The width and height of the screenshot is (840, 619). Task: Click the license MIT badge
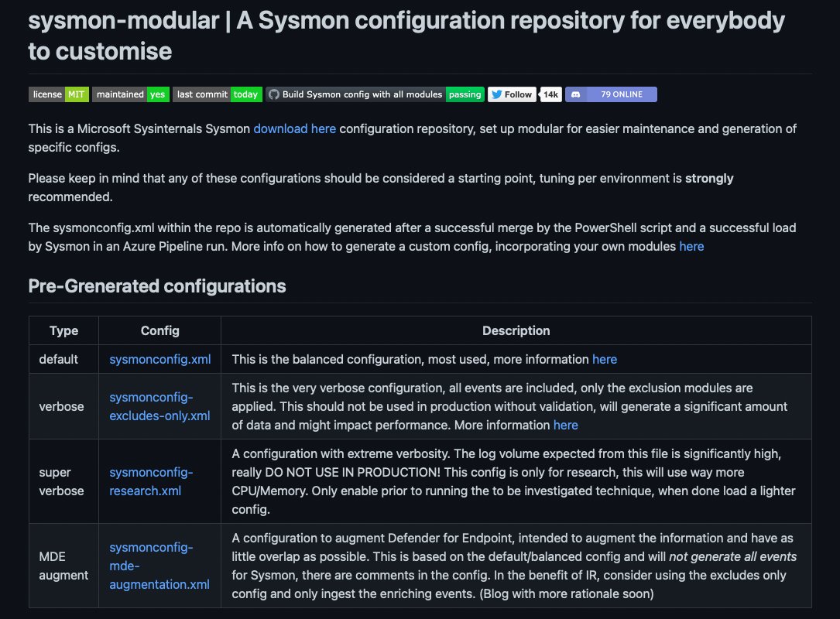(58, 94)
